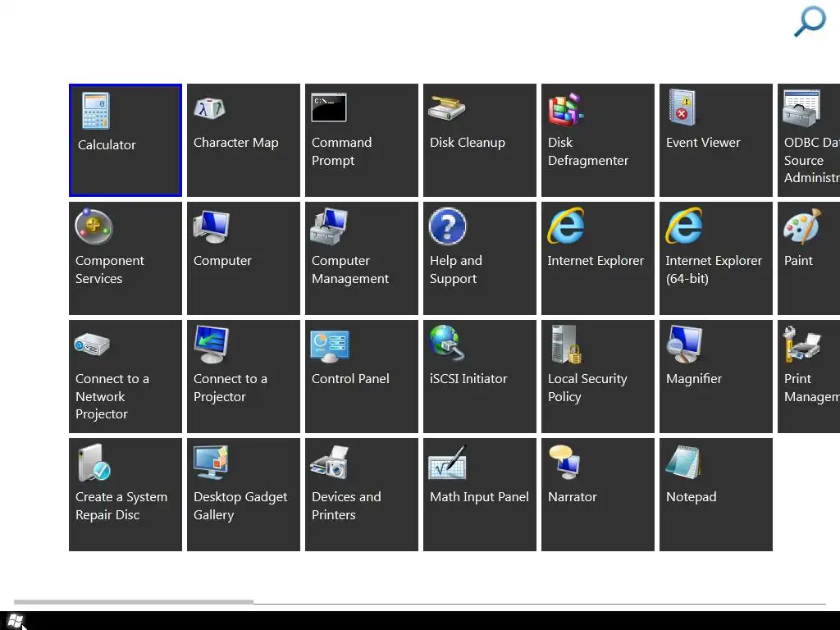Launch Event Viewer
Viewport: 840px width, 630px height.
pyautogui.click(x=716, y=140)
